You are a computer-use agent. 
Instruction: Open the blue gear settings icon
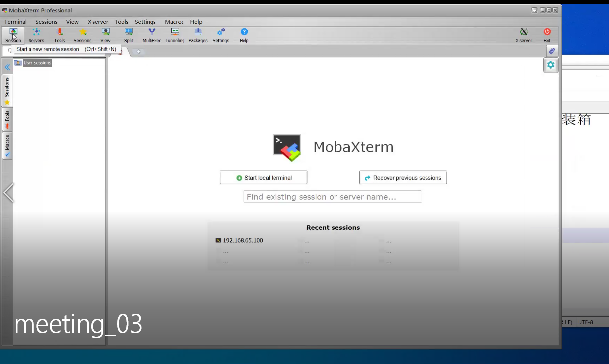click(x=550, y=65)
